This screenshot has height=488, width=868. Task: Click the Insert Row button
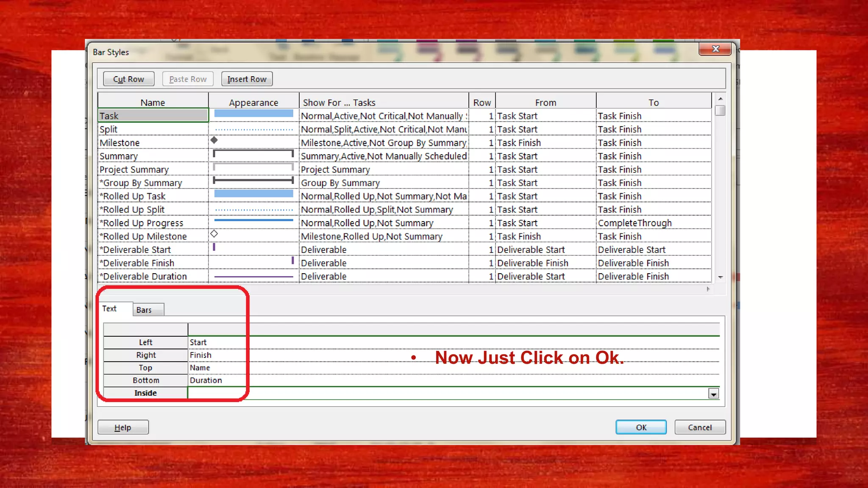pos(247,79)
